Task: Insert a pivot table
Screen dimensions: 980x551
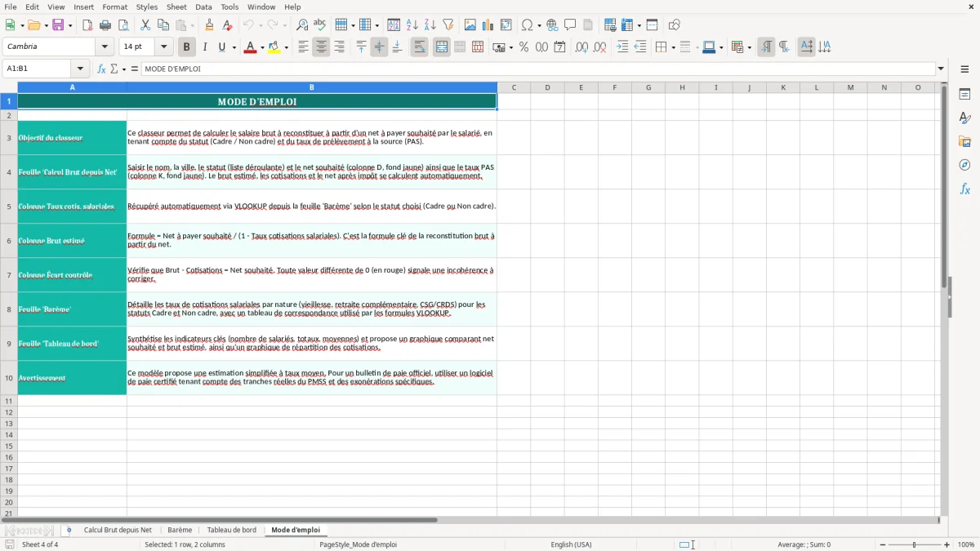Action: 506,25
